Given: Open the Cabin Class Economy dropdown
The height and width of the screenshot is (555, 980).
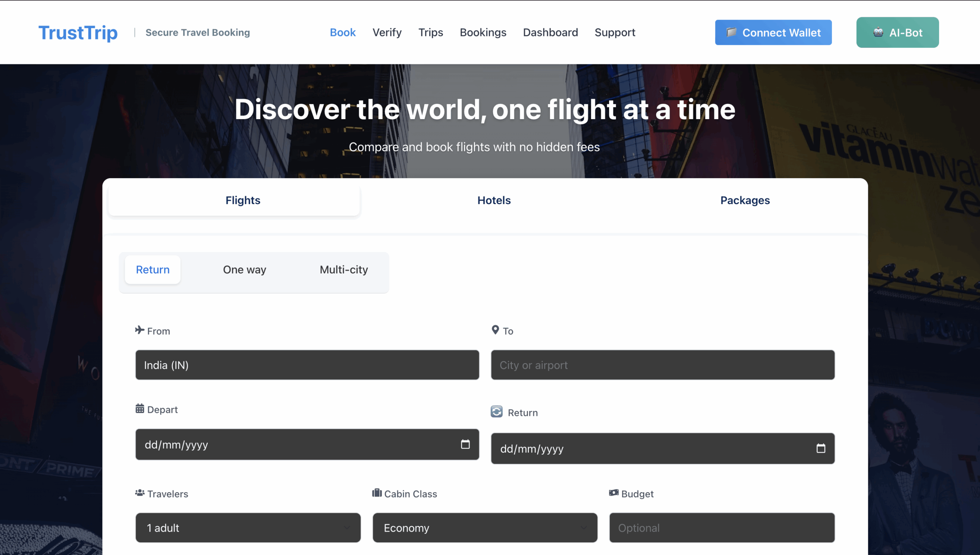Looking at the screenshot, I should (x=485, y=528).
